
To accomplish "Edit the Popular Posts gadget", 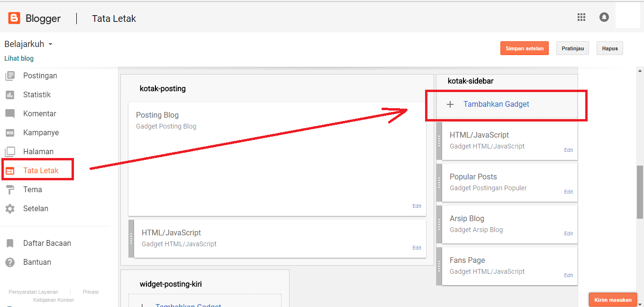I will [x=568, y=192].
